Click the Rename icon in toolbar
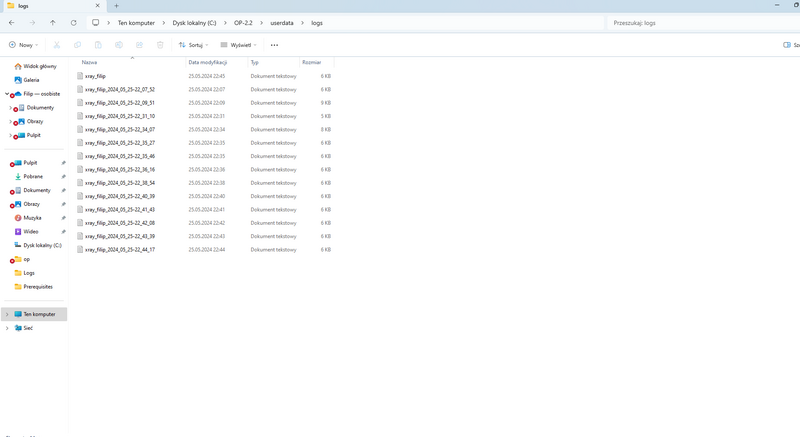 [x=119, y=45]
